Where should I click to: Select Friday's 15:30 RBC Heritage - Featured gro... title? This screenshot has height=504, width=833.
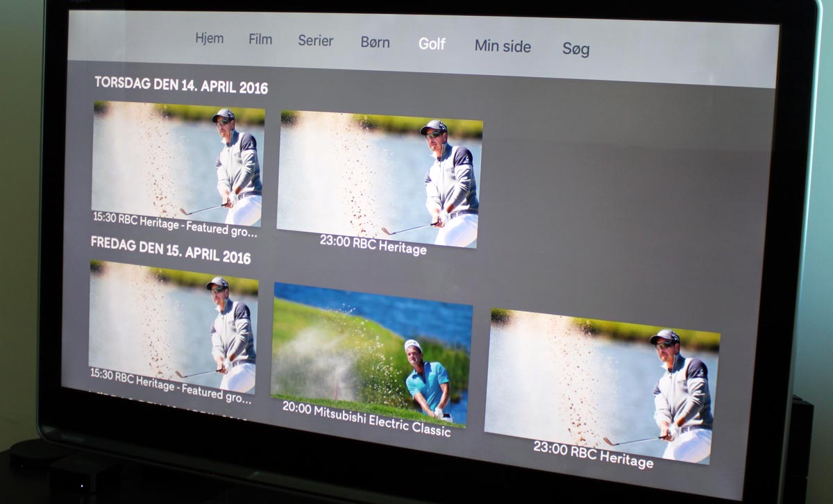(x=171, y=385)
